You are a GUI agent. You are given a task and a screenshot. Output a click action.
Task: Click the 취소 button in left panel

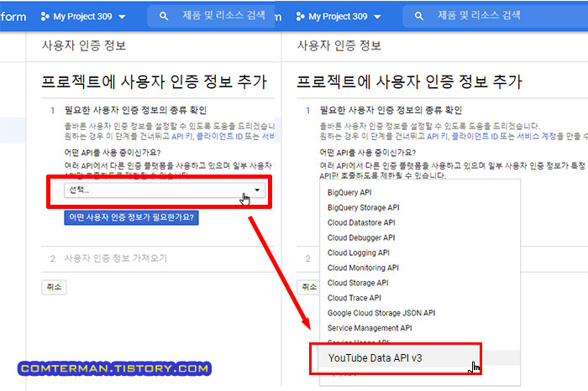(x=54, y=287)
